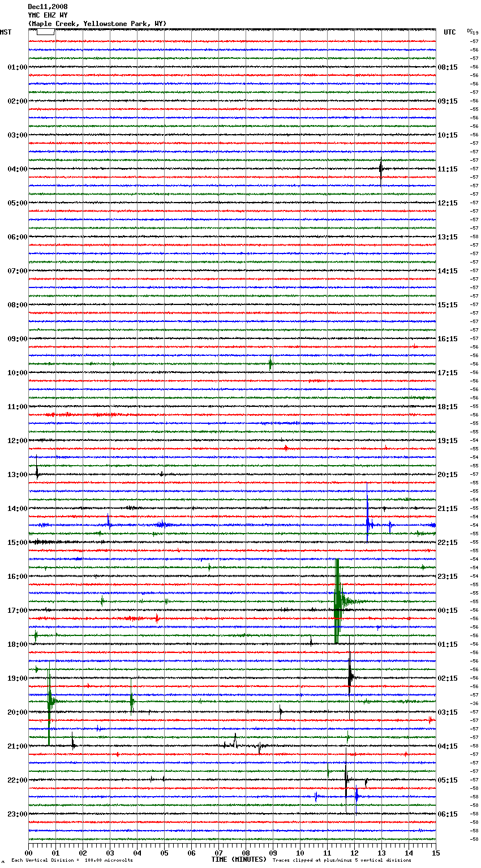481x868 pixels.
Task: Click the 11:15 UTC time label
Action: click(x=448, y=169)
